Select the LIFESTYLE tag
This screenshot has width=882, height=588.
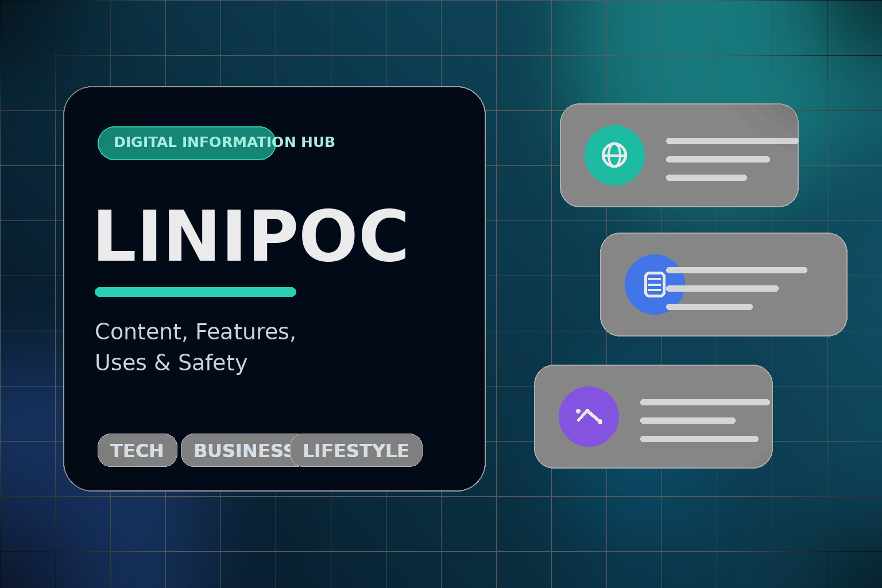click(356, 450)
